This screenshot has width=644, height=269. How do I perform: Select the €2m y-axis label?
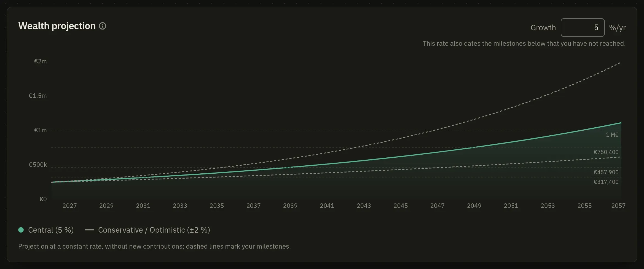click(x=40, y=61)
